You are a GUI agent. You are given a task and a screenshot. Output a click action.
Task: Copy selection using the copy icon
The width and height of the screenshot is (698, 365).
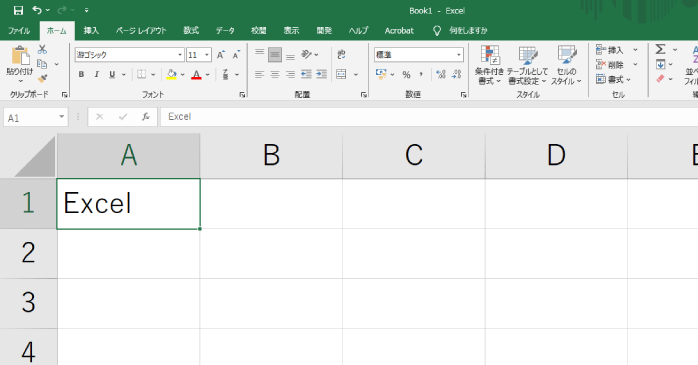point(42,64)
